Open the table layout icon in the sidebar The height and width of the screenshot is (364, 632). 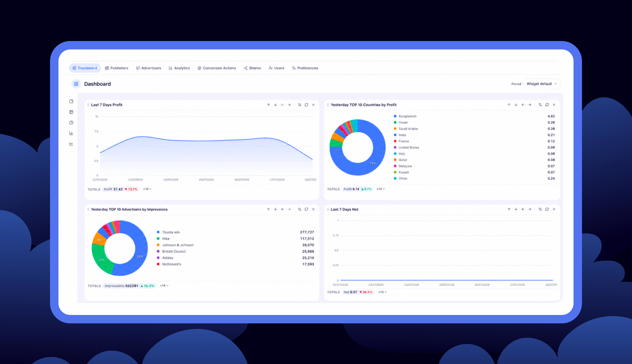[71, 112]
